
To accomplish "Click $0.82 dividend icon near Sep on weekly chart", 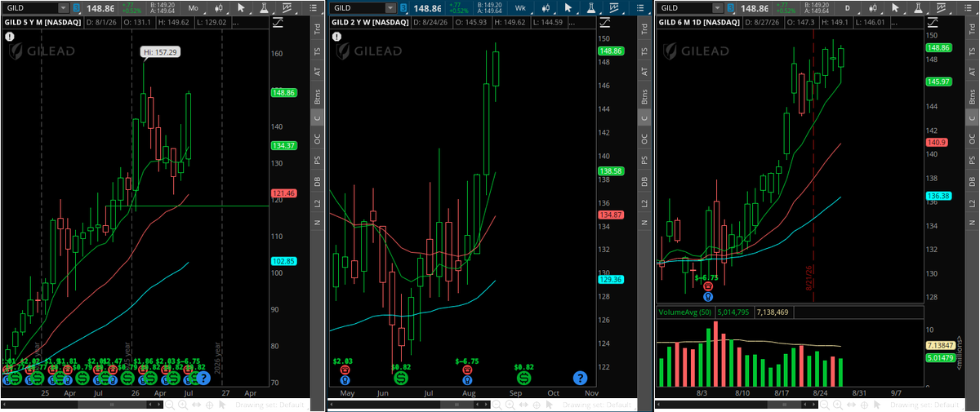I will (523, 378).
